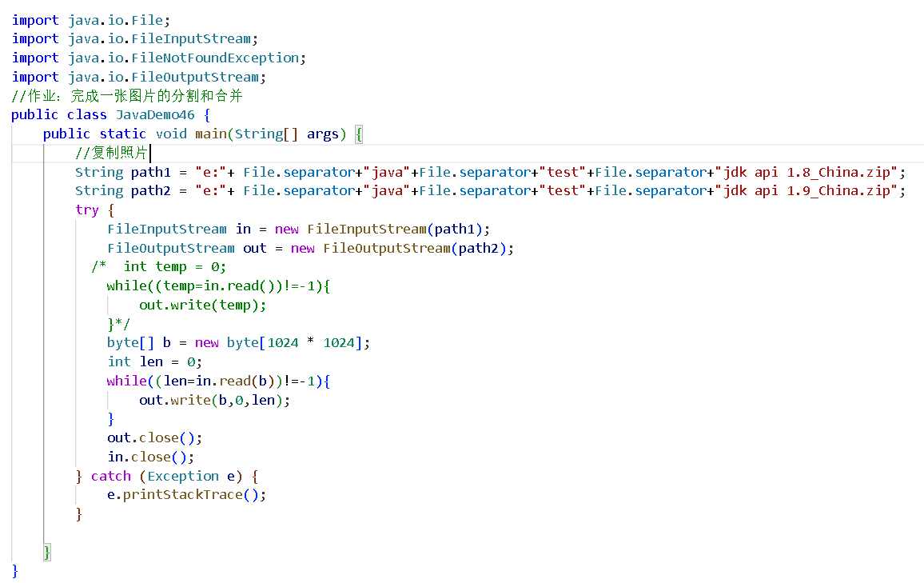This screenshot has height=583, width=924.
Task: Click the //复制照片 comment line
Action: point(111,154)
